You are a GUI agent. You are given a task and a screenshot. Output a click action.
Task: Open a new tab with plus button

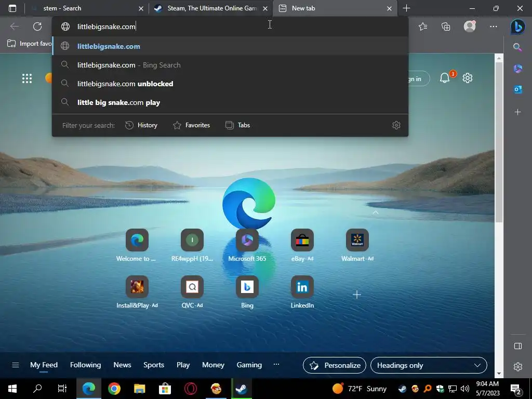pos(406,8)
